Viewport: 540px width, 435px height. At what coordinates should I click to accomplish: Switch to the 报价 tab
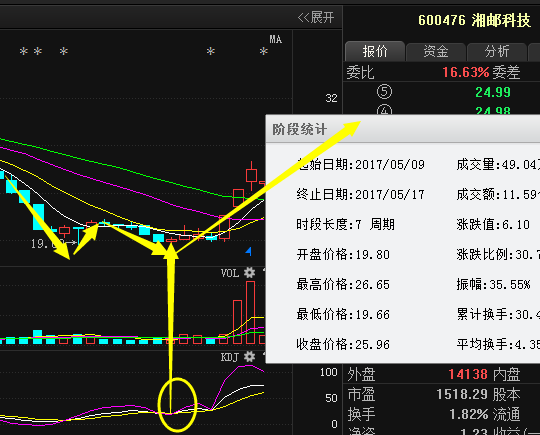(375, 51)
